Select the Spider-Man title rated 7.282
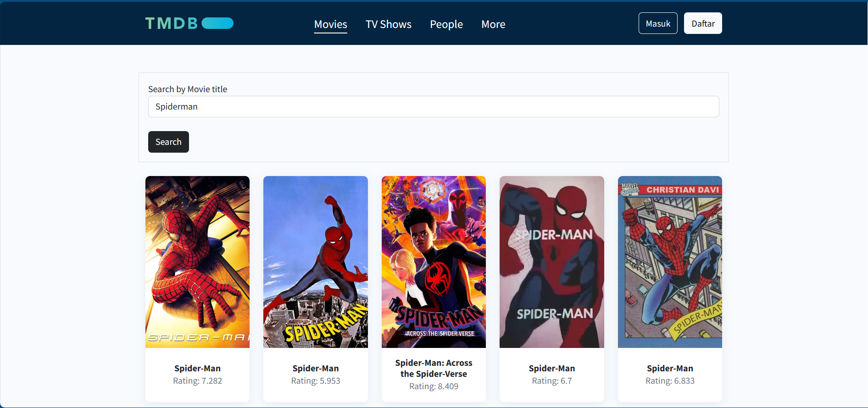The image size is (868, 408). (x=197, y=369)
